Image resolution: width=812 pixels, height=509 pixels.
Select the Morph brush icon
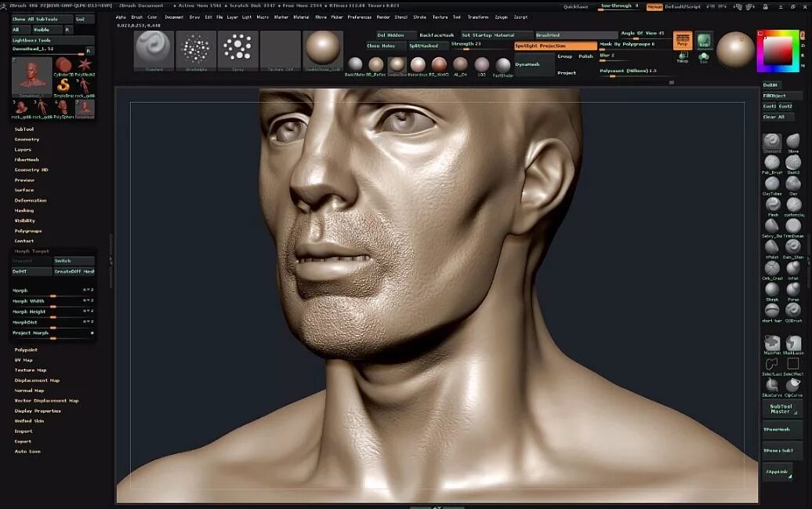[772, 289]
